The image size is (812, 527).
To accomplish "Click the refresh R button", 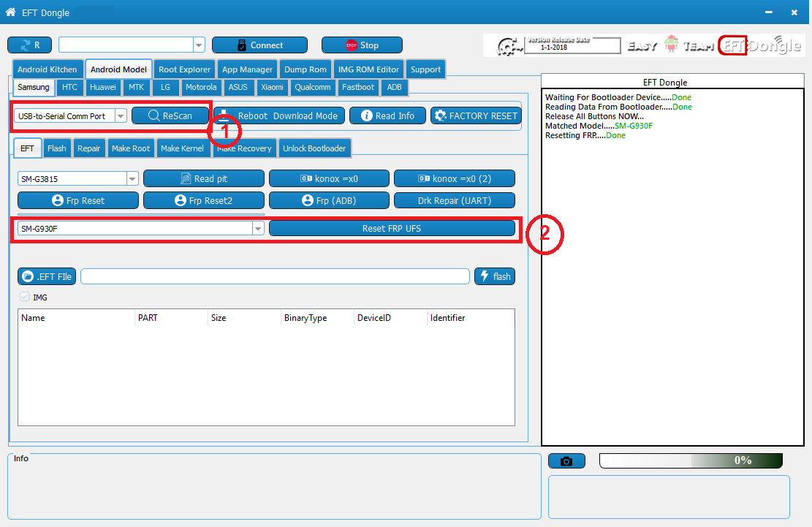I will [29, 45].
